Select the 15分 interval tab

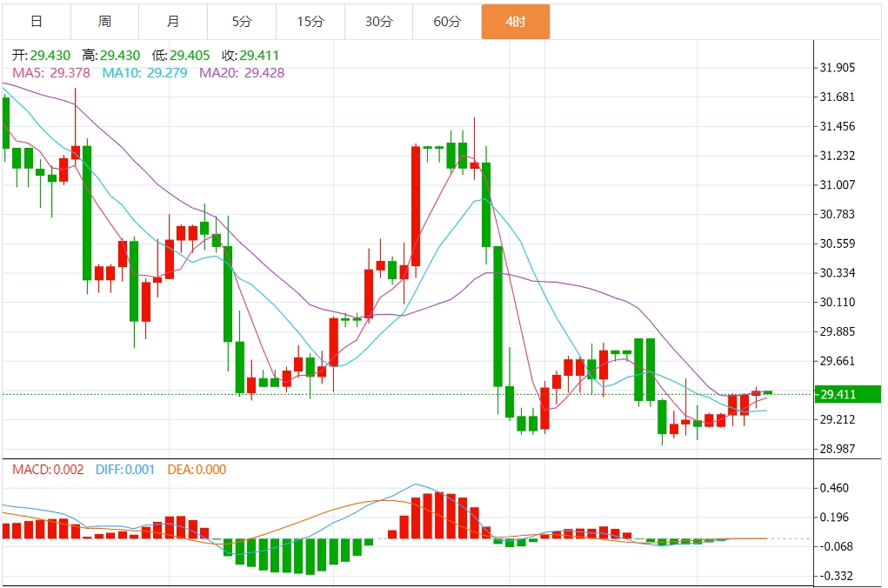[x=310, y=22]
